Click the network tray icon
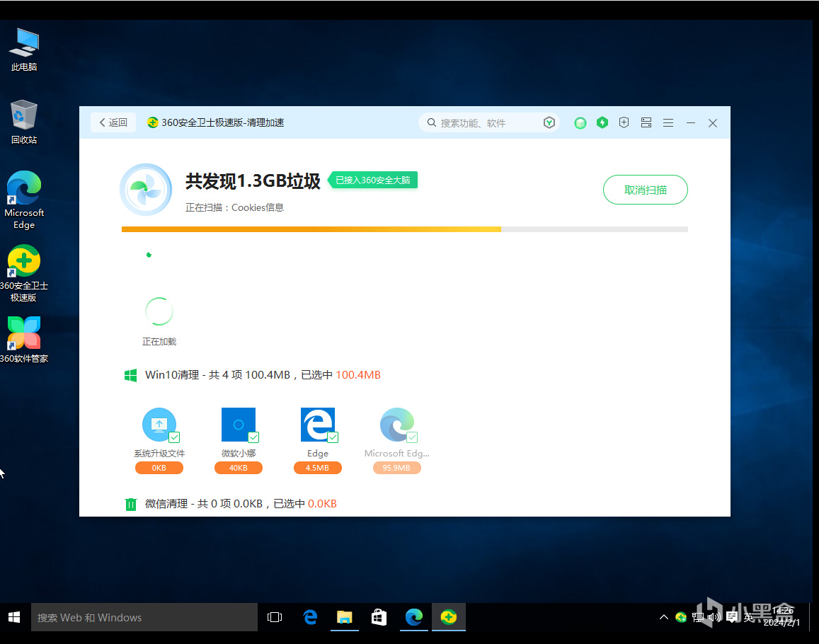 click(x=697, y=617)
